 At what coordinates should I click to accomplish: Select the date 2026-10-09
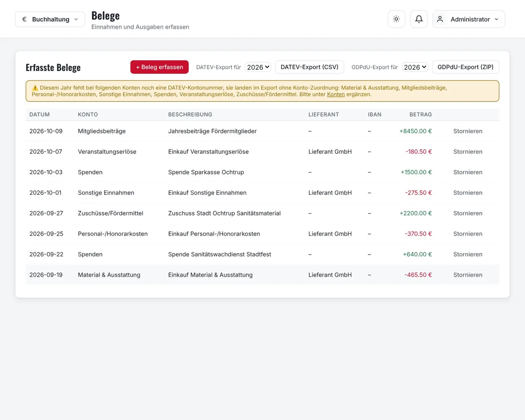point(46,131)
